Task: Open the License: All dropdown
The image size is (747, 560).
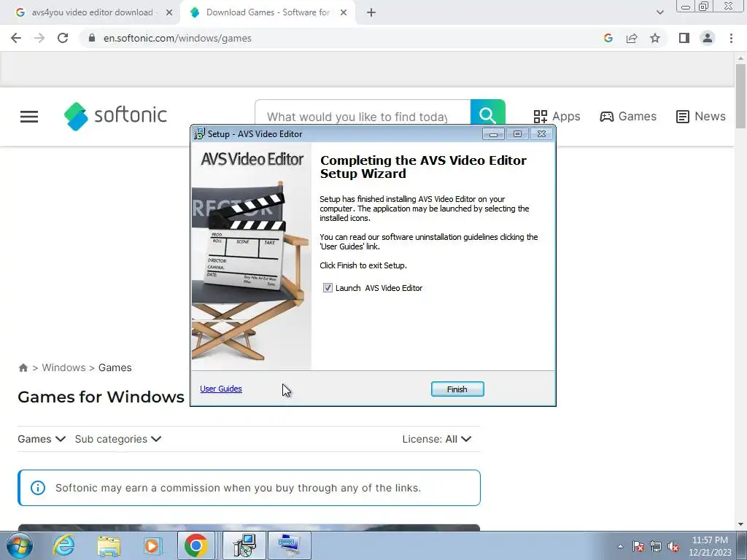Action: [x=437, y=439]
